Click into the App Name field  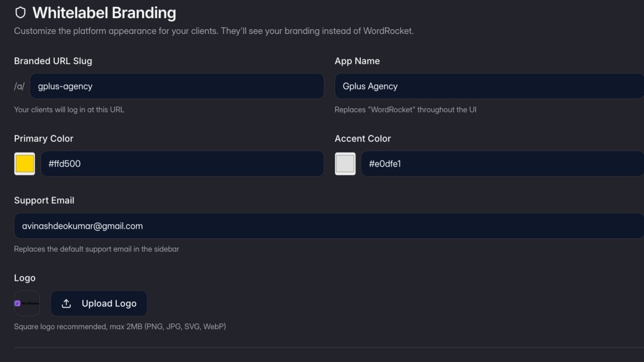click(489, 86)
